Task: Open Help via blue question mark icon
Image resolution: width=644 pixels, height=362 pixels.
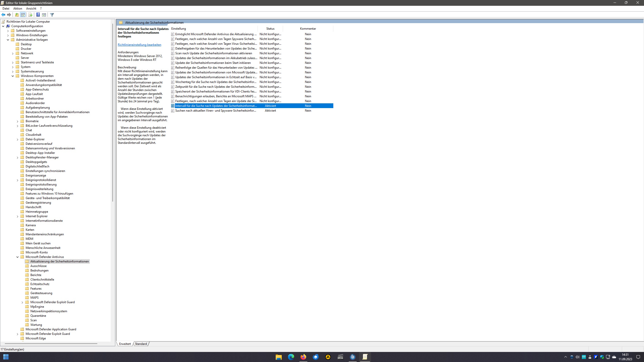Action: tap(38, 15)
